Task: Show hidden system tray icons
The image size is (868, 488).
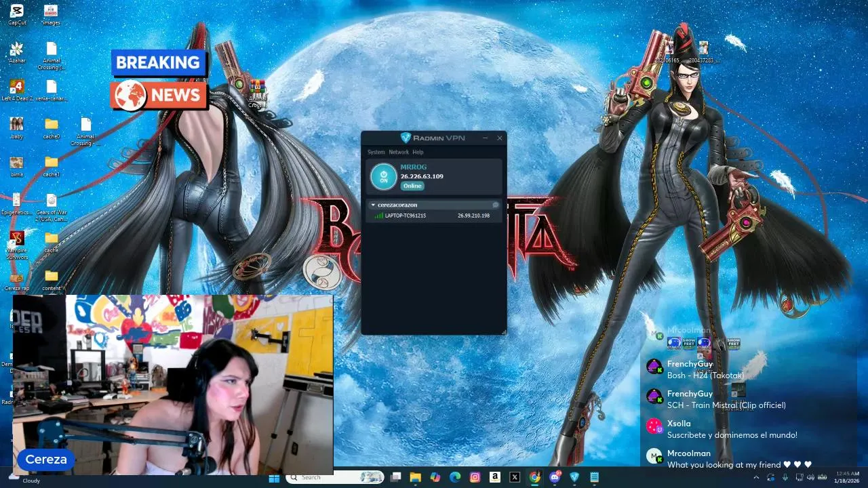Action: click(756, 477)
